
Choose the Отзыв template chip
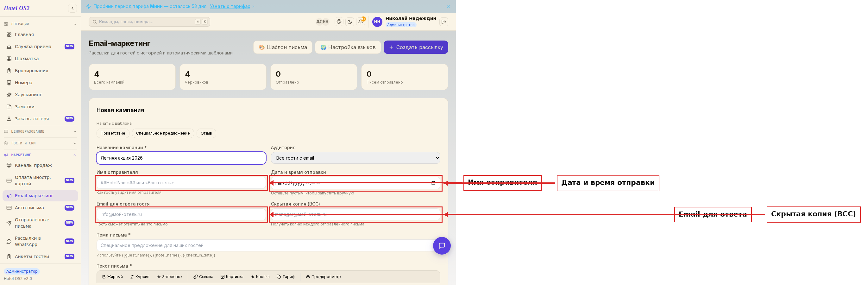click(x=206, y=133)
